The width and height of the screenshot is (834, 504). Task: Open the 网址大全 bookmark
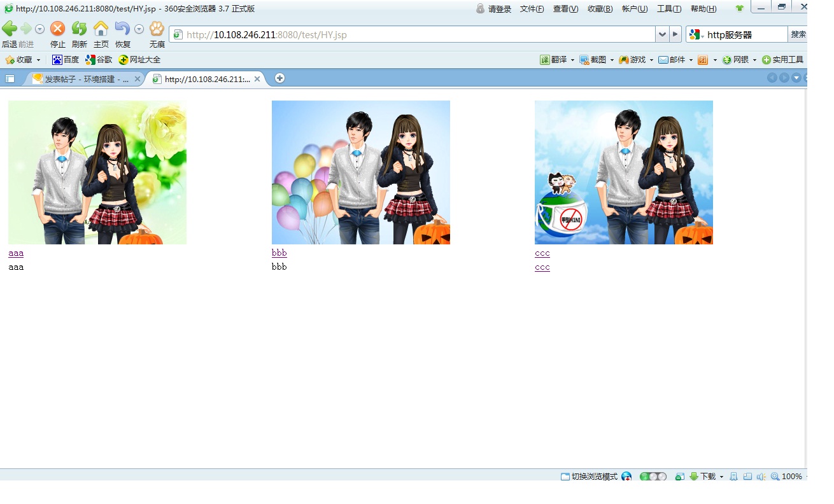(x=139, y=60)
